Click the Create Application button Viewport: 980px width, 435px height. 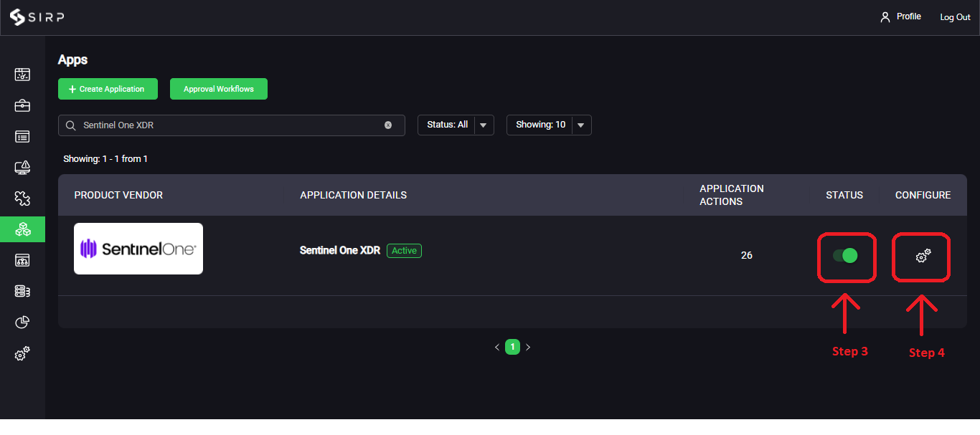coord(108,89)
